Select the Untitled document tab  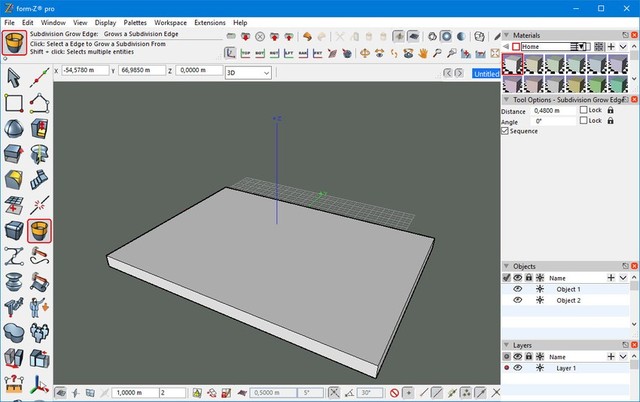pos(484,74)
